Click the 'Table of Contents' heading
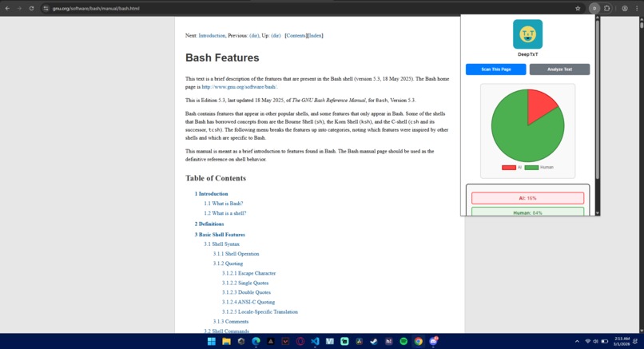This screenshot has height=349, width=644. [x=216, y=178]
